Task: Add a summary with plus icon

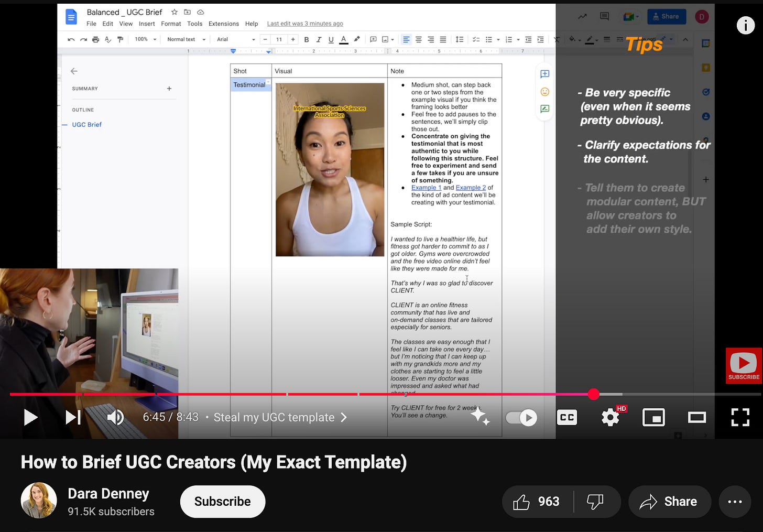Action: [x=169, y=89]
